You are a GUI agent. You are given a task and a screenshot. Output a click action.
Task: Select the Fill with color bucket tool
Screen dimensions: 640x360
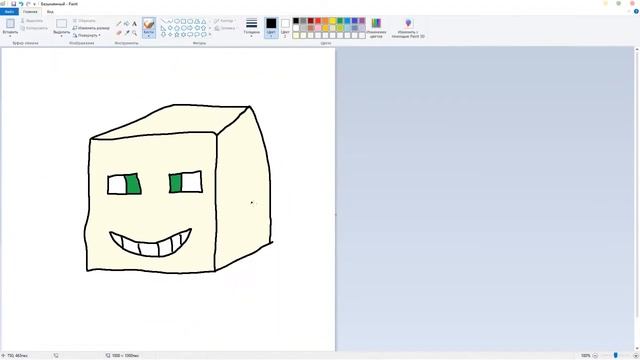pyautogui.click(x=127, y=24)
